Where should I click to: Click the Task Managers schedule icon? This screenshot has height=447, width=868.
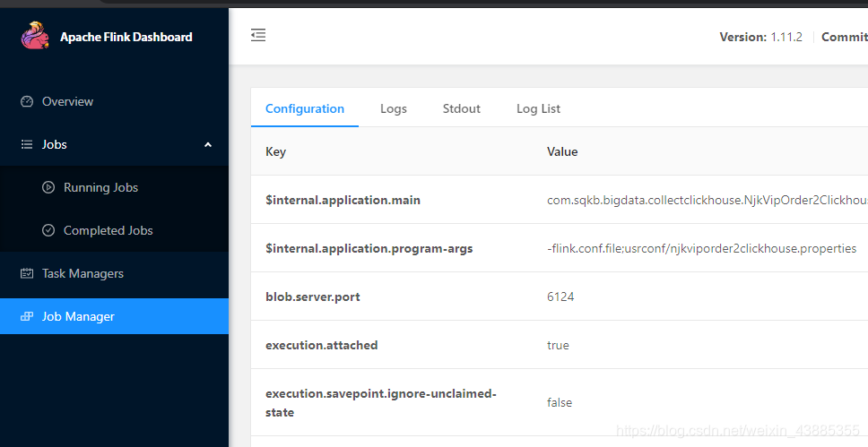pos(27,273)
